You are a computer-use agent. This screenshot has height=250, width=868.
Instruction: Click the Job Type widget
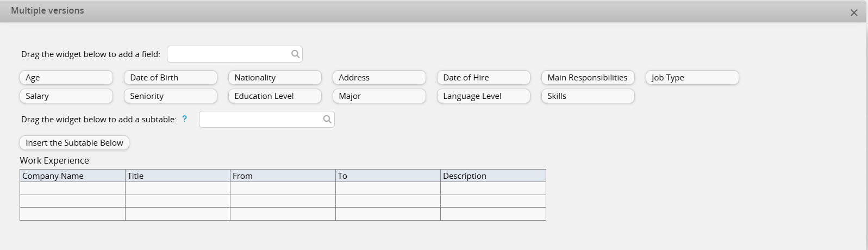[692, 78]
